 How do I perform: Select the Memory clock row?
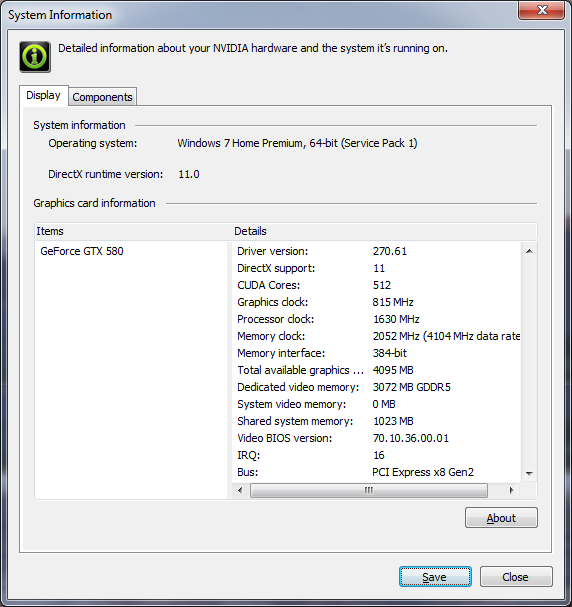[376, 336]
